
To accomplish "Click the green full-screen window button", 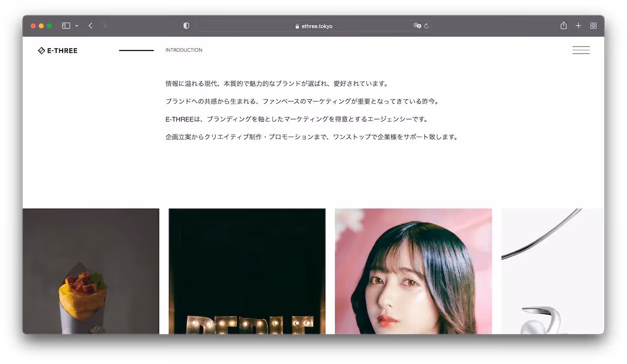I will (x=49, y=26).
